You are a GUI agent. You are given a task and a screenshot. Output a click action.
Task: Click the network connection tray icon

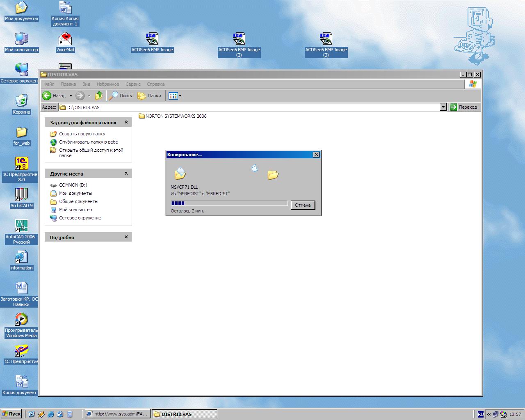[496, 414]
